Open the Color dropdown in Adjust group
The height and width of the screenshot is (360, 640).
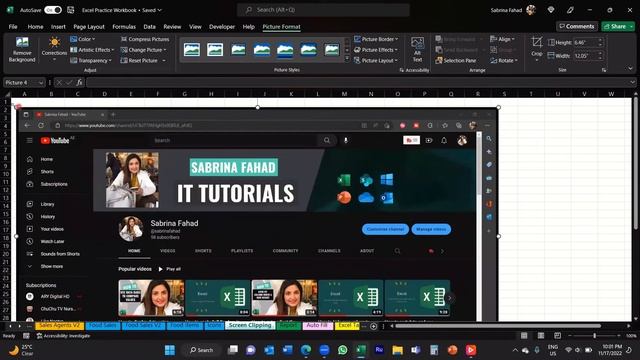(x=82, y=39)
